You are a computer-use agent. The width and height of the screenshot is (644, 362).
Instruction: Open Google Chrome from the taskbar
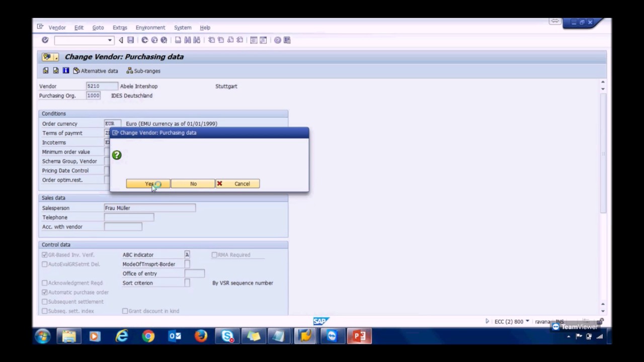point(148,336)
